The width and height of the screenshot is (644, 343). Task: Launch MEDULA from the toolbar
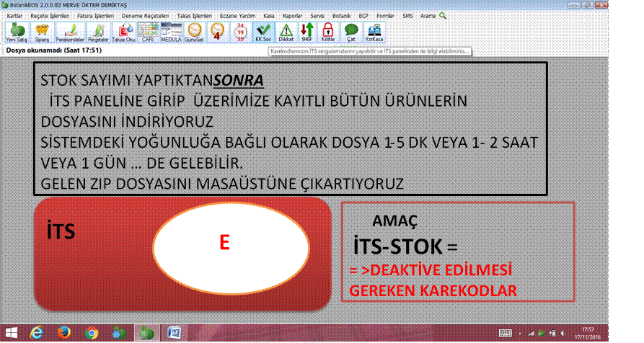172,32
